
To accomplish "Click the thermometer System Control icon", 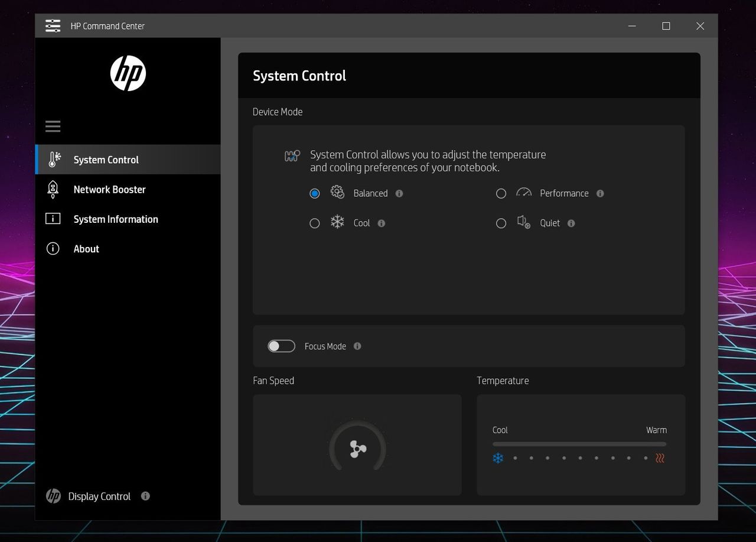I will coord(54,160).
